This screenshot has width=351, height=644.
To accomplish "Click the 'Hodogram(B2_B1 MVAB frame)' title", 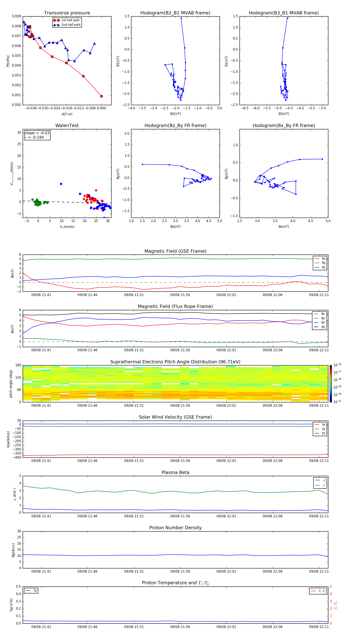I will pos(175,13).
